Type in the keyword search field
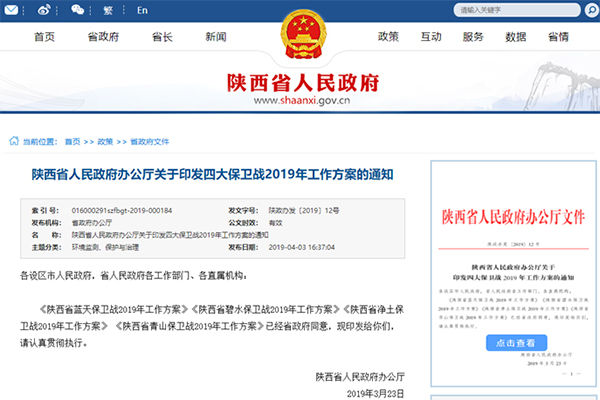 click(510, 10)
